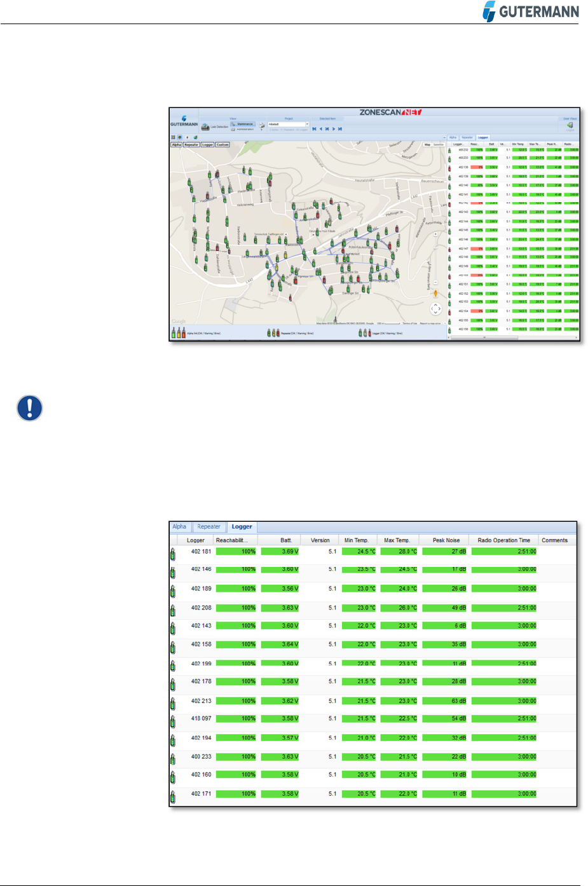Jump to last selected item arrow
The image size is (588, 886).
point(340,129)
